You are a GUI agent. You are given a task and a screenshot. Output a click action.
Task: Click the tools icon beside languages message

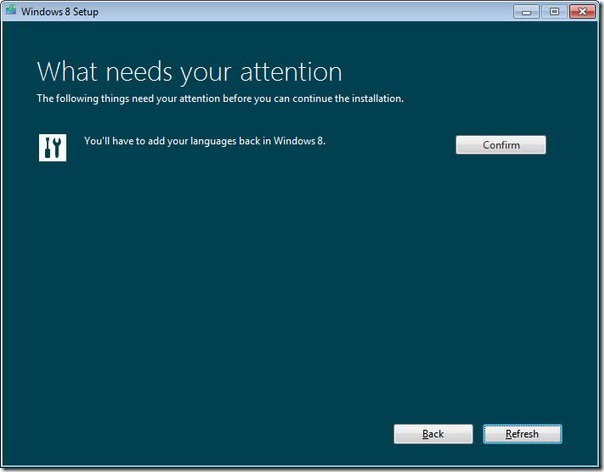click(52, 148)
